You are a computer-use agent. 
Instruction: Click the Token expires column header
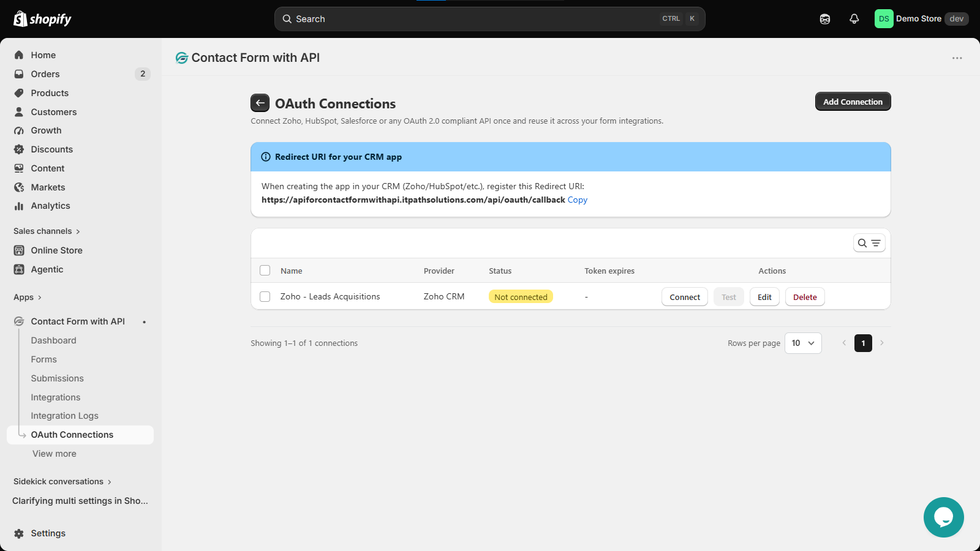click(x=609, y=271)
